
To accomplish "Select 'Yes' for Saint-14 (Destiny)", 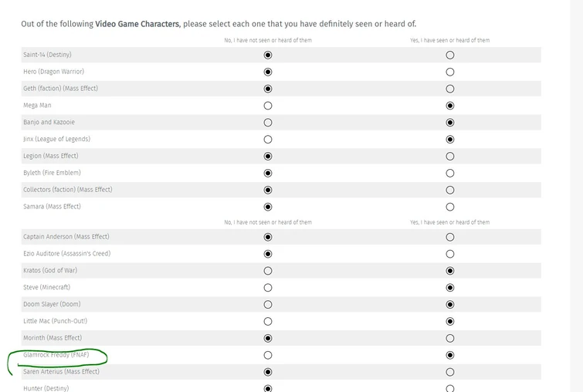I will tap(450, 55).
